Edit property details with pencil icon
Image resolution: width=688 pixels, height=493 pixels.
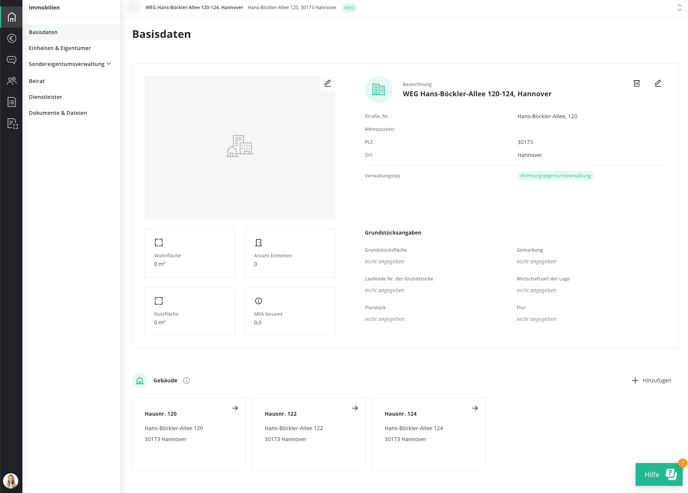658,83
